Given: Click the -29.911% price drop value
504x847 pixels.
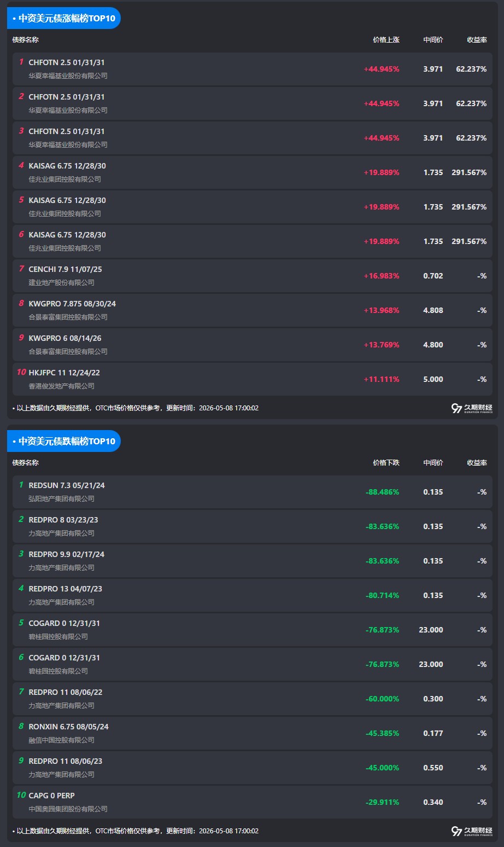Looking at the screenshot, I should [383, 803].
